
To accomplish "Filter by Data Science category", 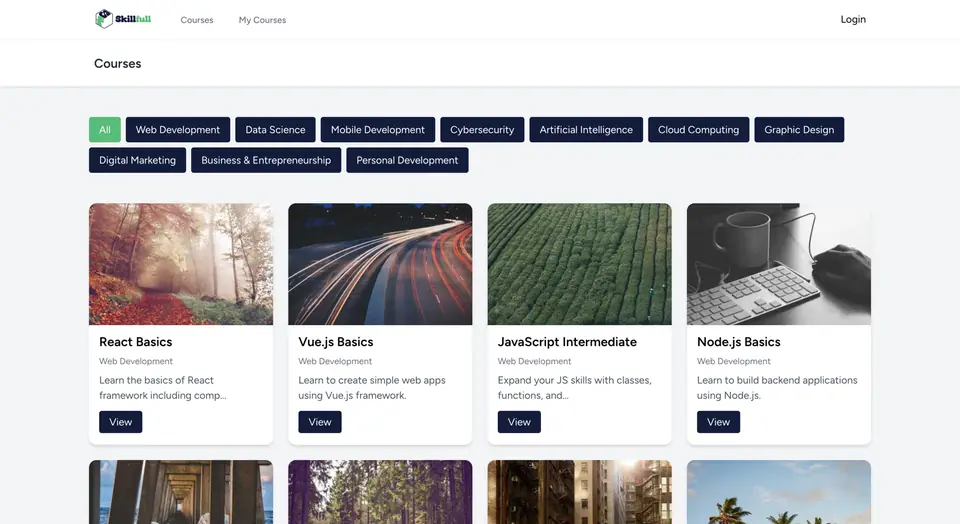I will (275, 130).
